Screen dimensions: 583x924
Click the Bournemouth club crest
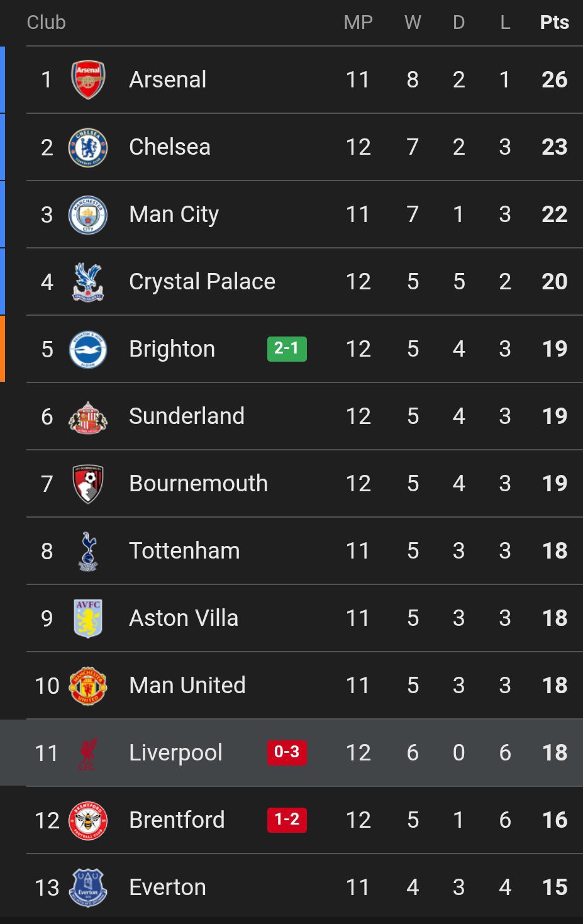88,484
